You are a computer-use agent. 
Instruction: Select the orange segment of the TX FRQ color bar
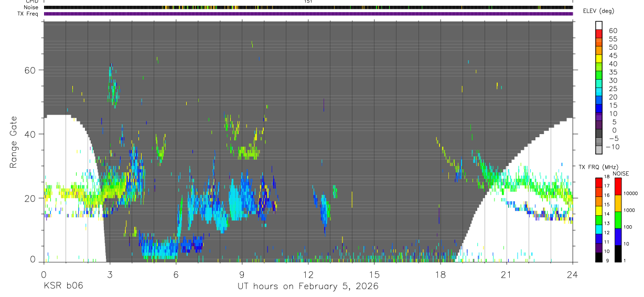599,201
